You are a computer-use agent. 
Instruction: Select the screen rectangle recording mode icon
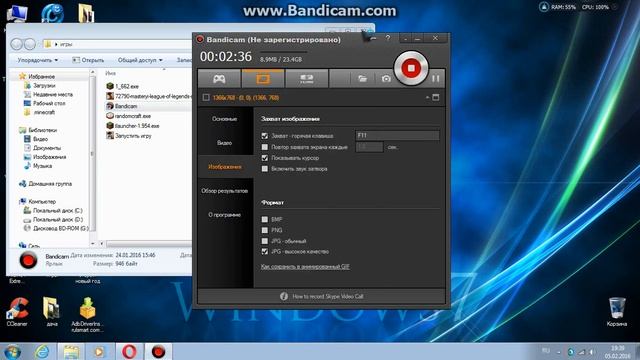pyautogui.click(x=263, y=78)
